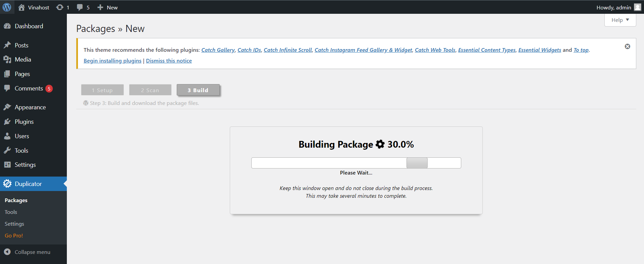Click the Begin installing plugins link
Image resolution: width=644 pixels, height=264 pixels.
point(112,61)
